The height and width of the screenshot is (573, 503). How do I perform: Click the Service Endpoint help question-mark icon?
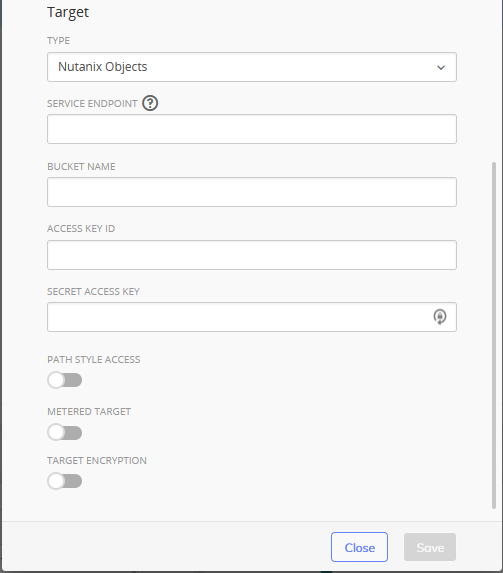[x=150, y=103]
